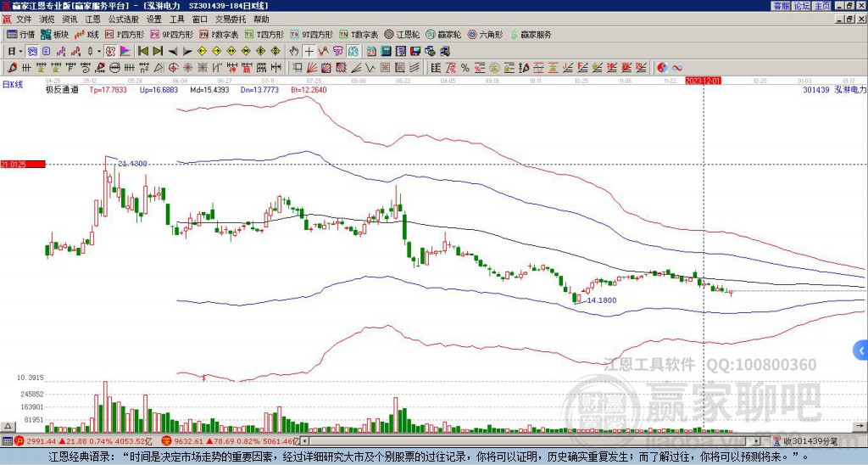Click the save disk icon
The image size is (868, 465).
point(415,52)
